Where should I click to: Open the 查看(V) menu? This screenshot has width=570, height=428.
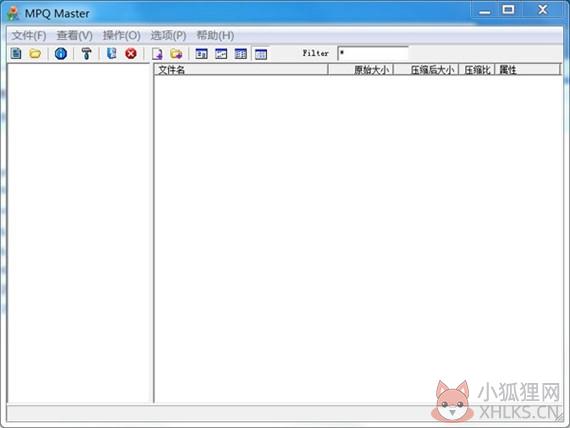[x=75, y=36]
